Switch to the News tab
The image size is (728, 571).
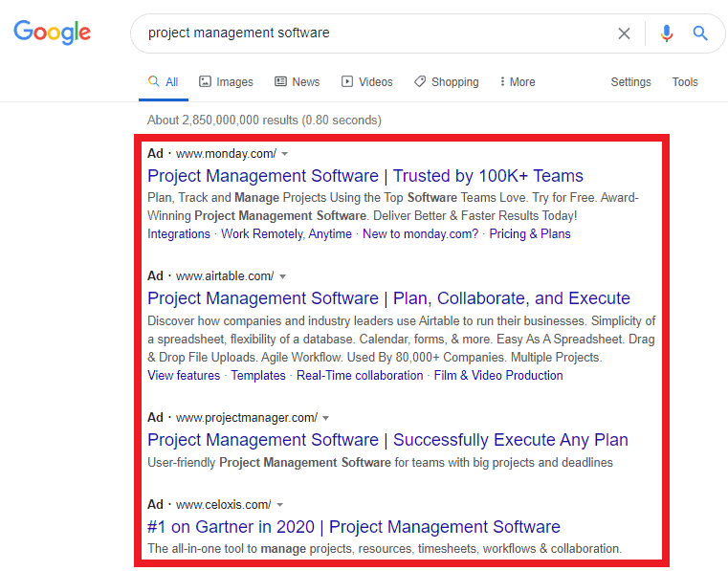tap(298, 82)
